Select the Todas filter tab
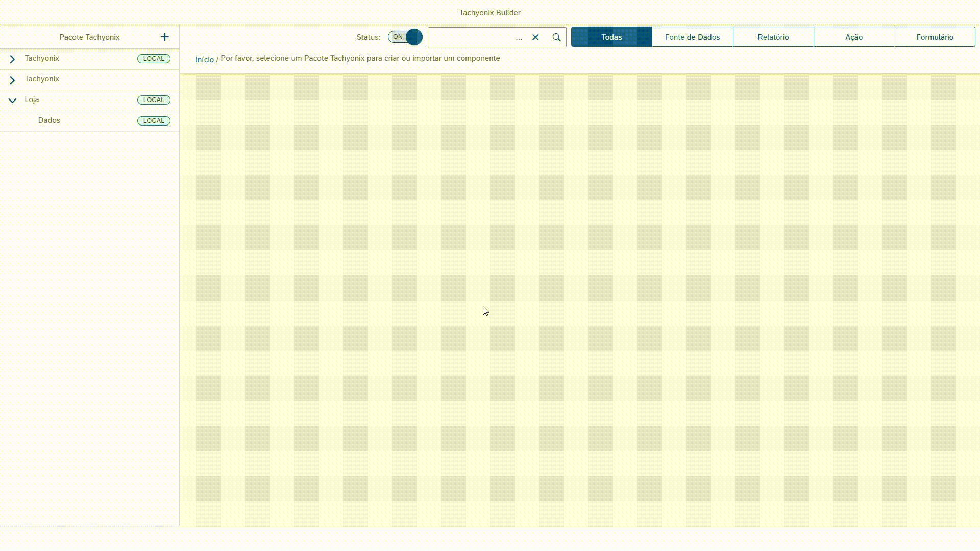Viewport: 980px width, 551px height. click(x=611, y=37)
